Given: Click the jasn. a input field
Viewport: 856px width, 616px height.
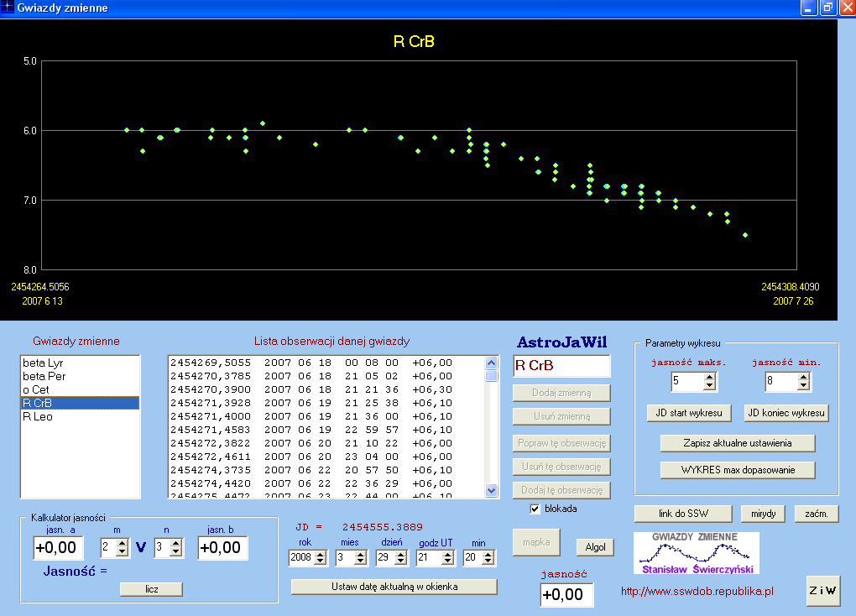Looking at the screenshot, I should click(59, 548).
